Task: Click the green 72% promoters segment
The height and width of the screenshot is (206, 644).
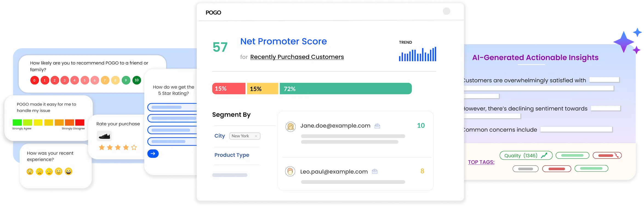Action: pyautogui.click(x=346, y=88)
